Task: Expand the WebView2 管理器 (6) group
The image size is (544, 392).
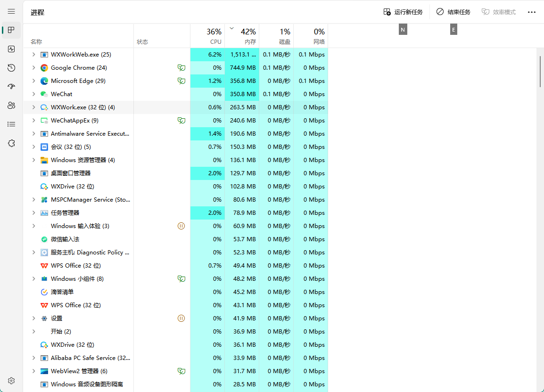Action: (33, 371)
